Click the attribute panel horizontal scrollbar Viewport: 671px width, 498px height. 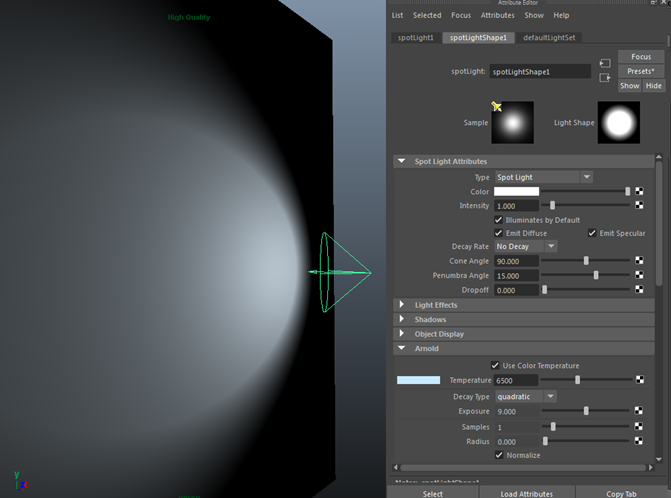[523, 468]
